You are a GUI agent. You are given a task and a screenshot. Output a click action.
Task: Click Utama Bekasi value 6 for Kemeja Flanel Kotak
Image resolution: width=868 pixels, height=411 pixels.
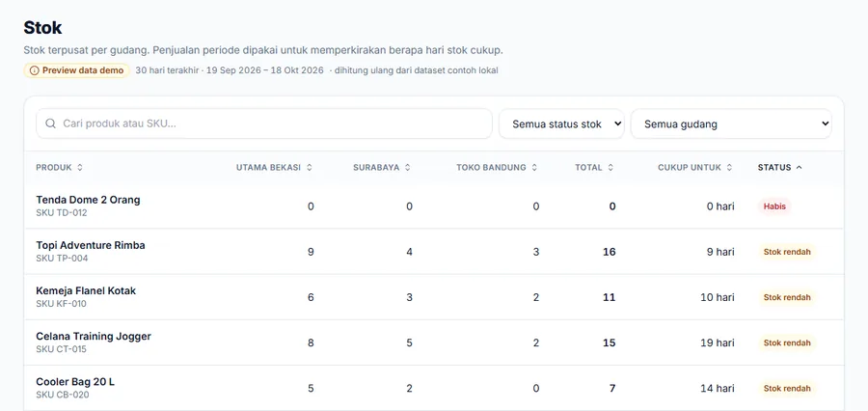(x=311, y=297)
